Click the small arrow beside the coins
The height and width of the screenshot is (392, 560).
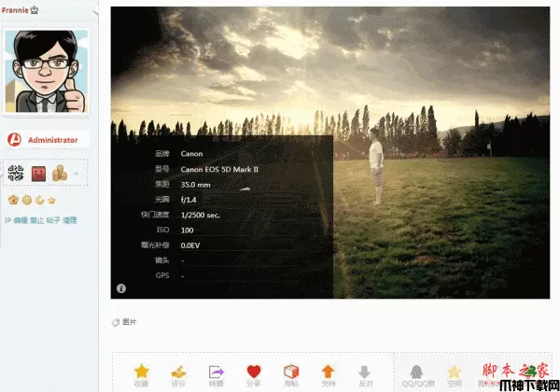click(x=76, y=174)
